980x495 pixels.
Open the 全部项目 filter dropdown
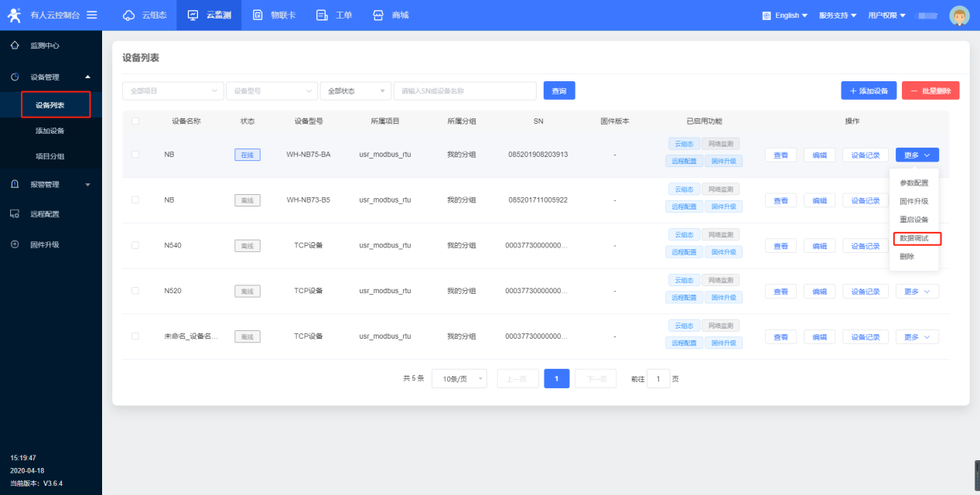[173, 90]
